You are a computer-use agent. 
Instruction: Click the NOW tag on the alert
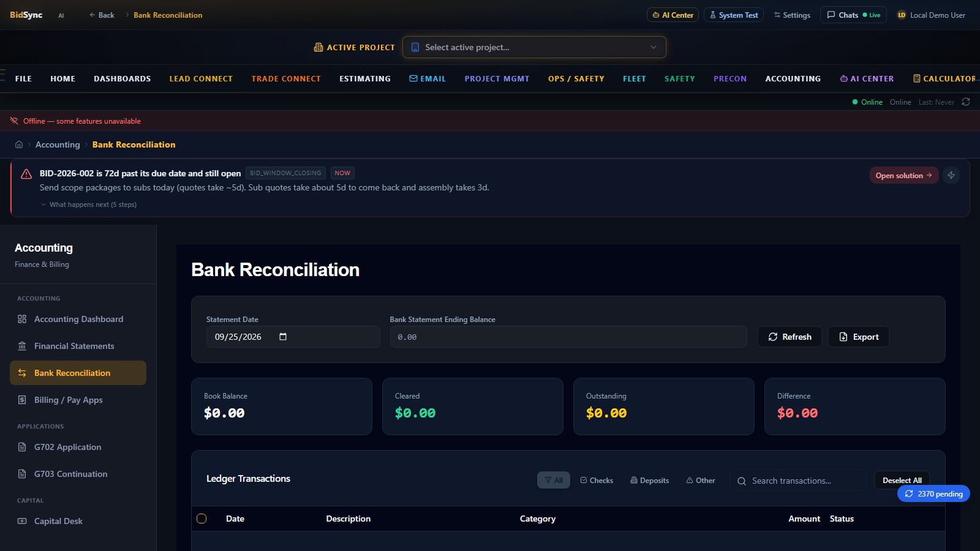342,173
